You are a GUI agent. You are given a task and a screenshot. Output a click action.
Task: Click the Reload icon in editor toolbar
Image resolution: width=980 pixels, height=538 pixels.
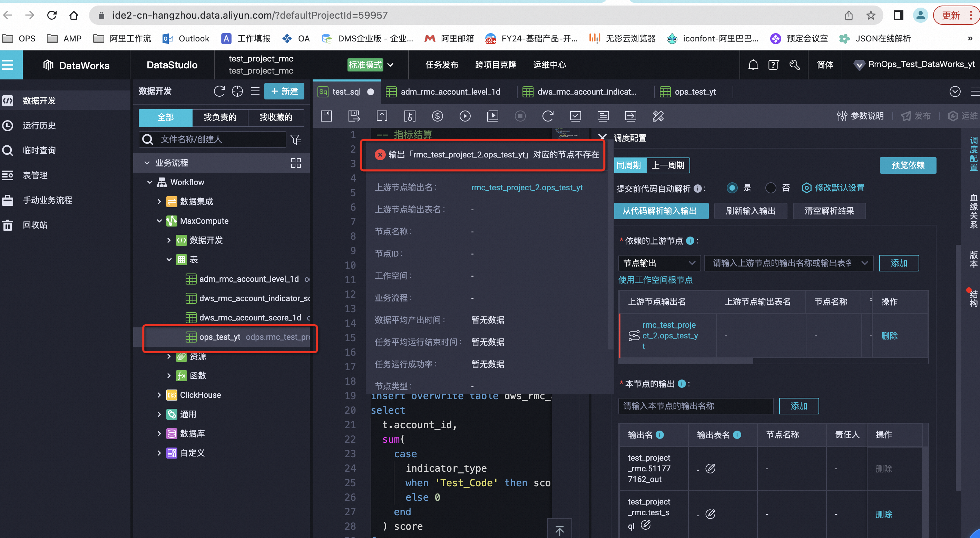[x=548, y=116]
